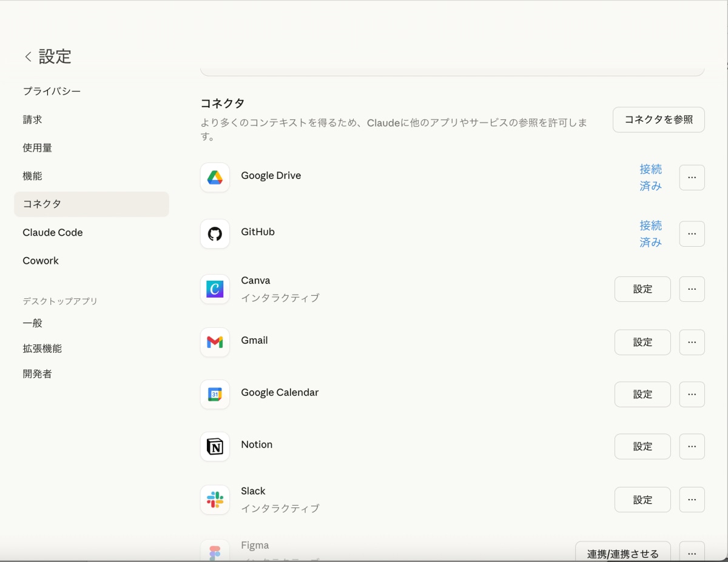Click the Slack connector name
The height and width of the screenshot is (562, 728).
[x=253, y=491]
